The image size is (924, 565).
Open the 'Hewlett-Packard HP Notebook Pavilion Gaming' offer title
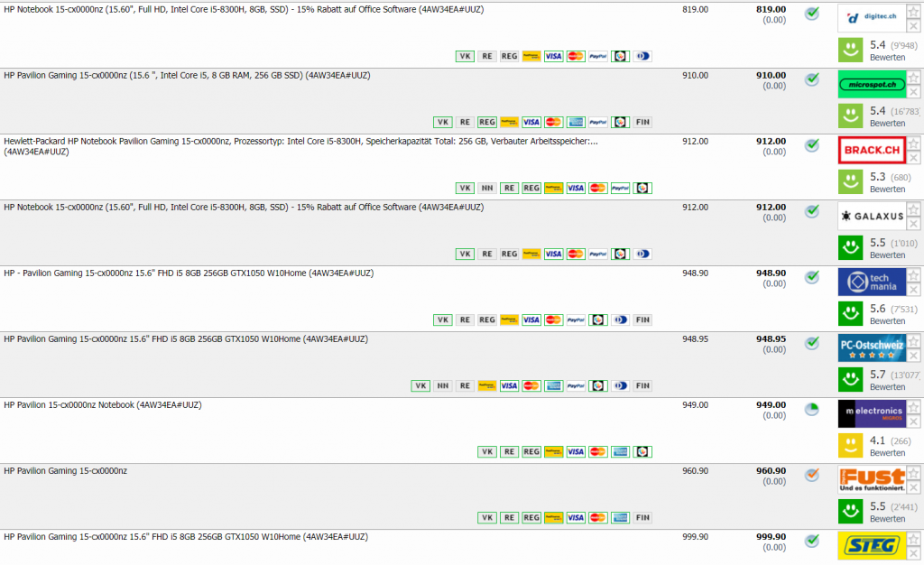coord(300,146)
